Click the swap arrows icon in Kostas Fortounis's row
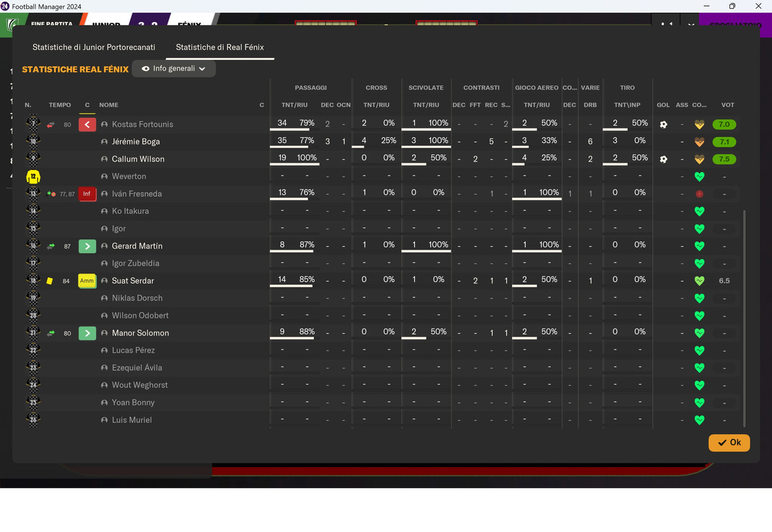This screenshot has width=772, height=532. (x=51, y=124)
